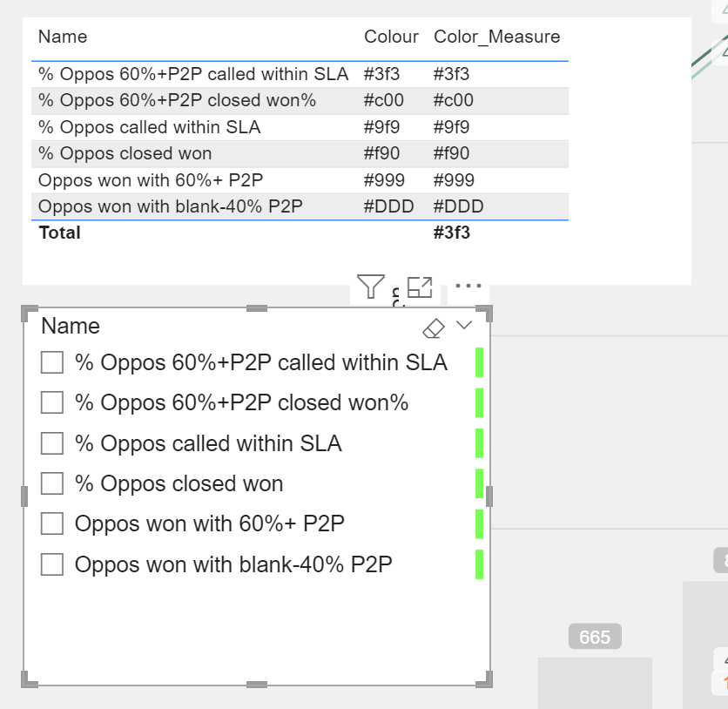This screenshot has height=709, width=728.
Task: Click green bar beside '% Oppos closed won'
Action: tap(480, 483)
